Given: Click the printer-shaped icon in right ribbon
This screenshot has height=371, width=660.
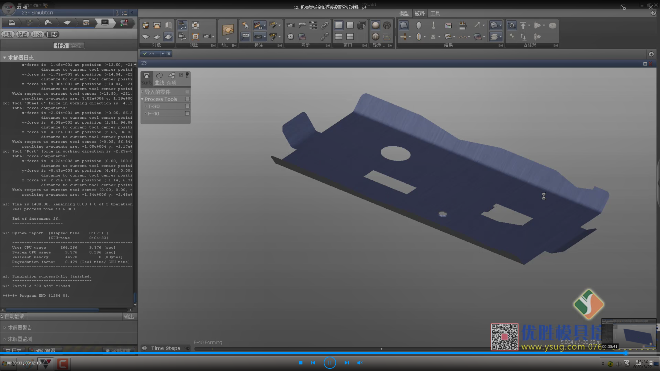Looking at the screenshot, I should [462, 25].
